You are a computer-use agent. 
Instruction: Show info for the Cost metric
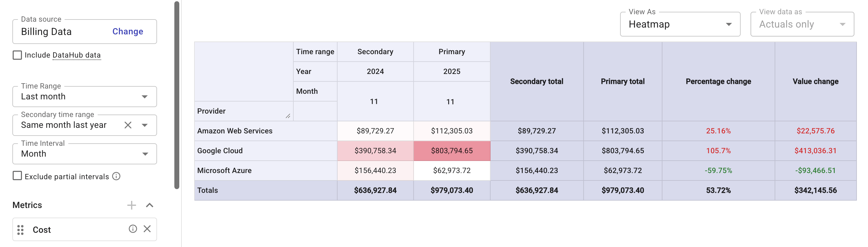133,229
